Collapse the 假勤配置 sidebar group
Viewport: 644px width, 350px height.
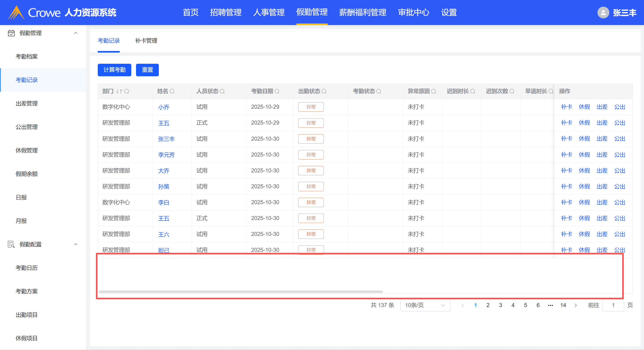76,244
